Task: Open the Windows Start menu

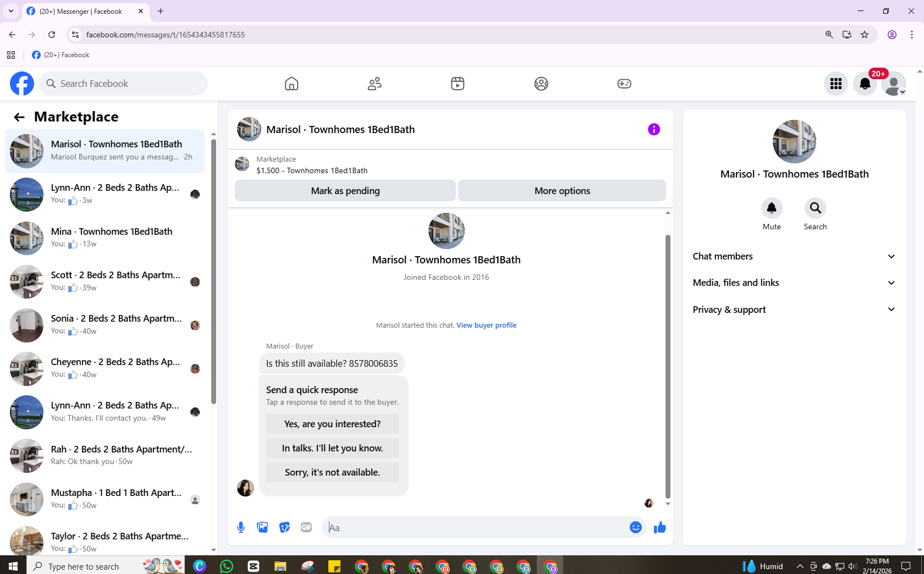Action: click(13, 566)
